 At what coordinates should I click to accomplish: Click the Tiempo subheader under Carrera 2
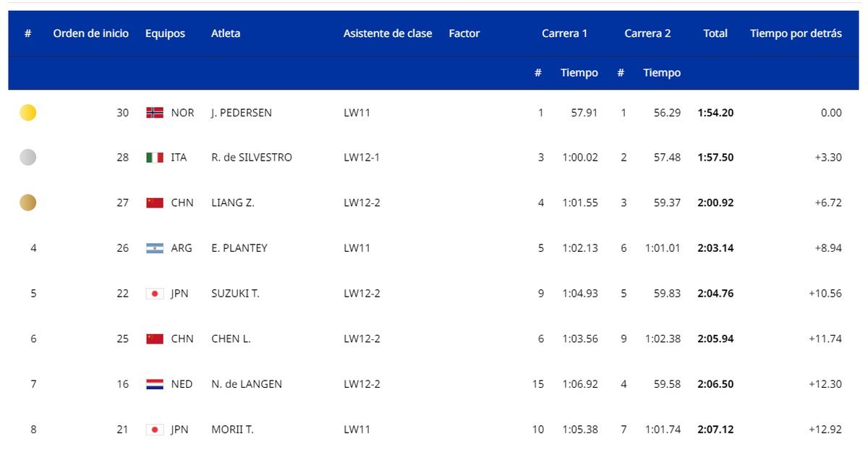click(x=662, y=73)
